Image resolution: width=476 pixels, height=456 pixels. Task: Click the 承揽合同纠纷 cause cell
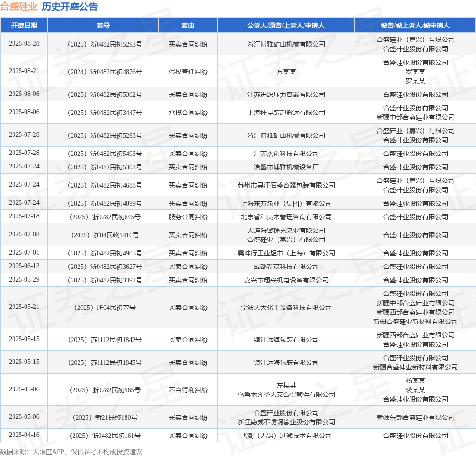tap(188, 113)
